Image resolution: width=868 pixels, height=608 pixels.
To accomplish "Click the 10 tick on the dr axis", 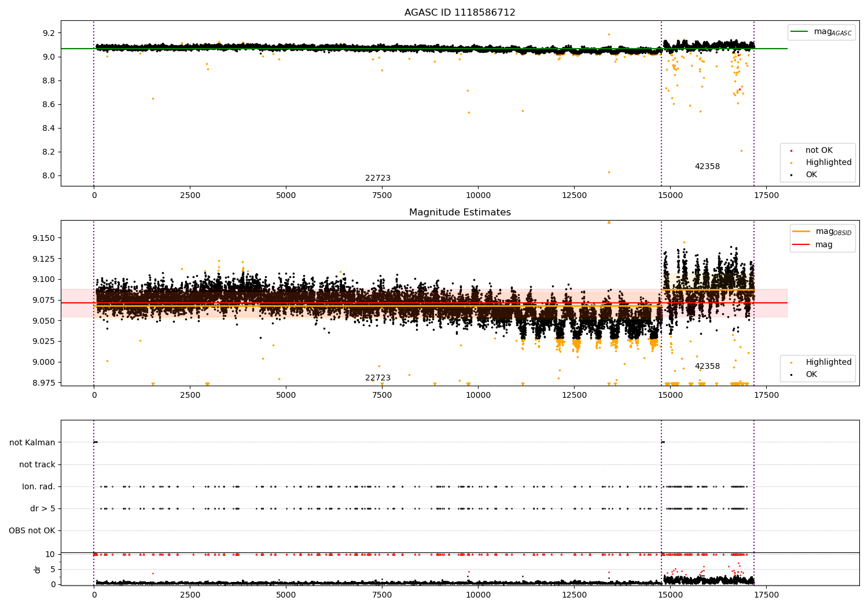I will [x=51, y=554].
